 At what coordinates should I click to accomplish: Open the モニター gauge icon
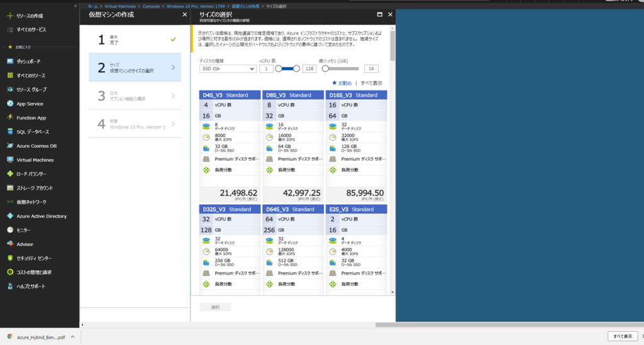click(10, 230)
